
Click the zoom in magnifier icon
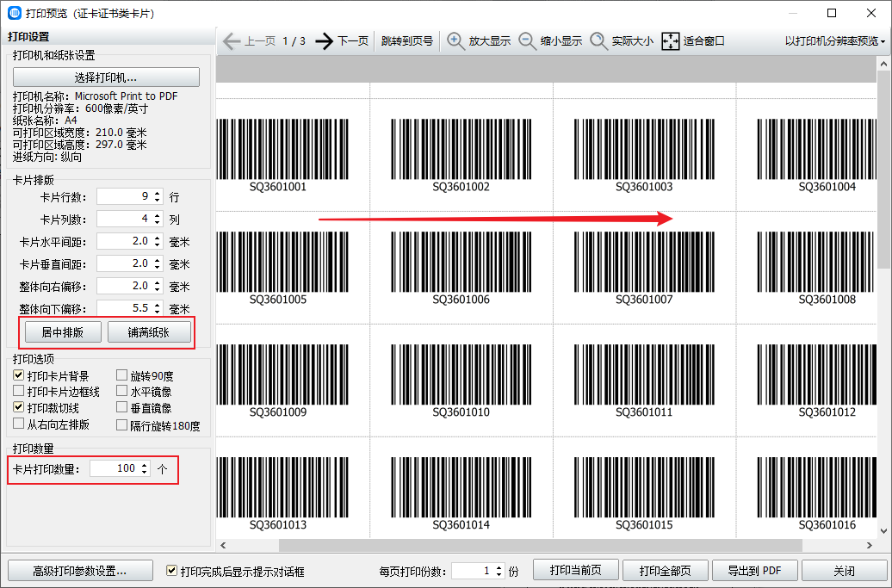tap(455, 41)
